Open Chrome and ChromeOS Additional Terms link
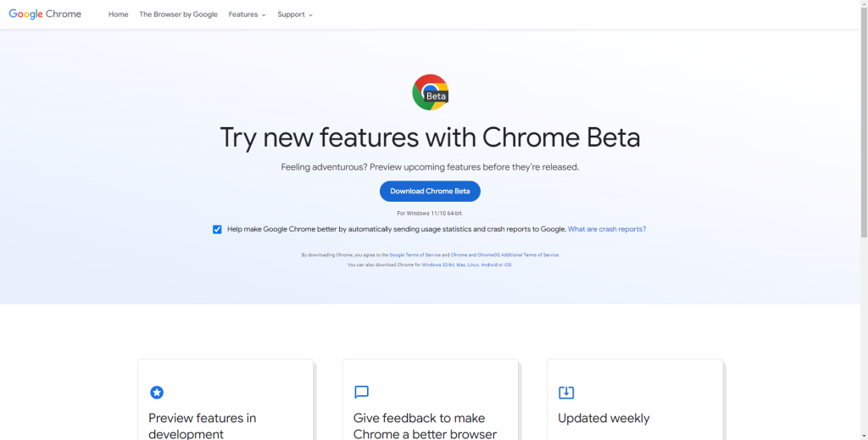 click(x=504, y=255)
